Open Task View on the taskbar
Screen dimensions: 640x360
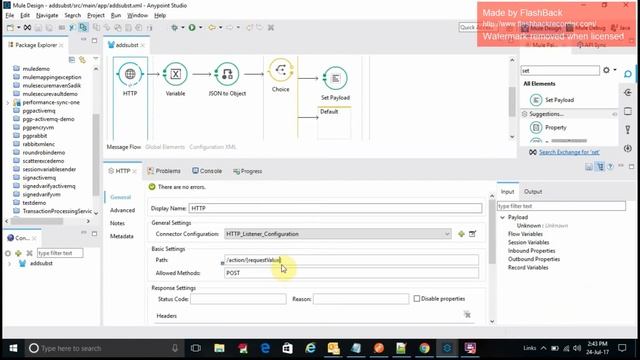[x=196, y=348]
